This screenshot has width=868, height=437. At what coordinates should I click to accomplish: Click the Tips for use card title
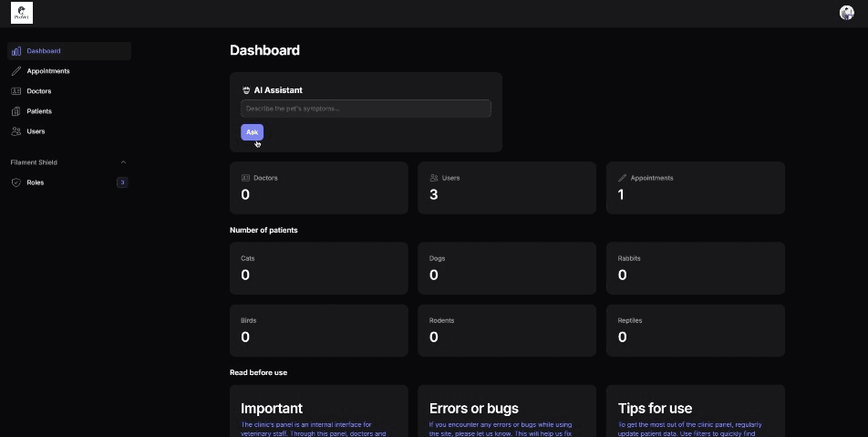pos(655,409)
